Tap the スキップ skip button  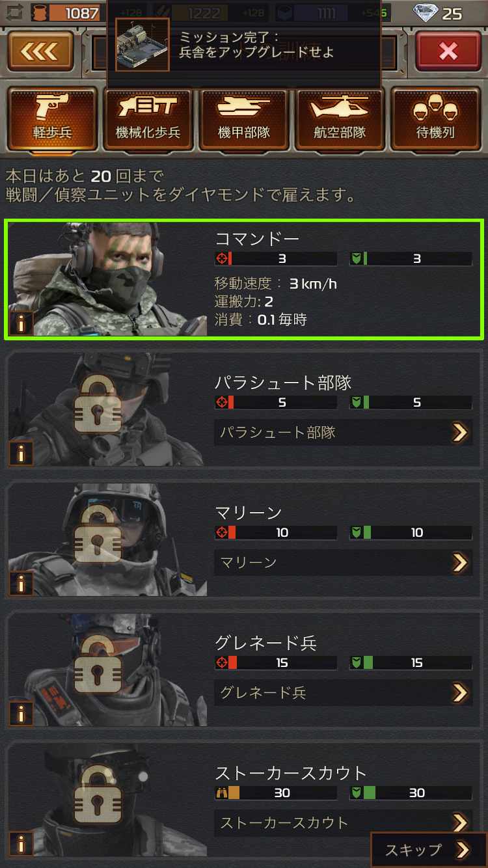[429, 850]
